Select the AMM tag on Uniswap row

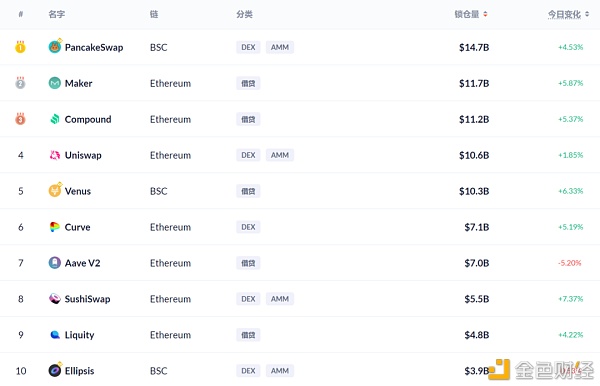tap(280, 155)
